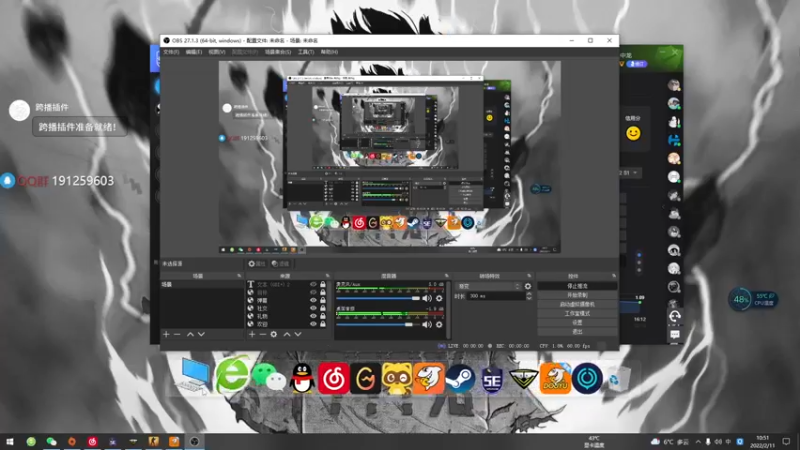Open the 帮助(H) menu in OBS
Image resolution: width=800 pixels, height=450 pixels.
pyautogui.click(x=329, y=52)
